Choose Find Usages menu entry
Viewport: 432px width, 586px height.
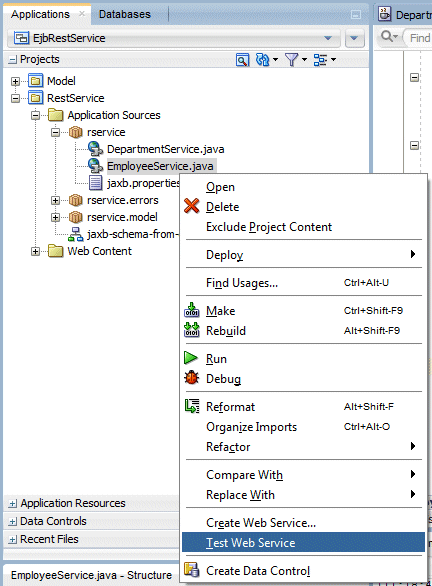tap(303, 283)
